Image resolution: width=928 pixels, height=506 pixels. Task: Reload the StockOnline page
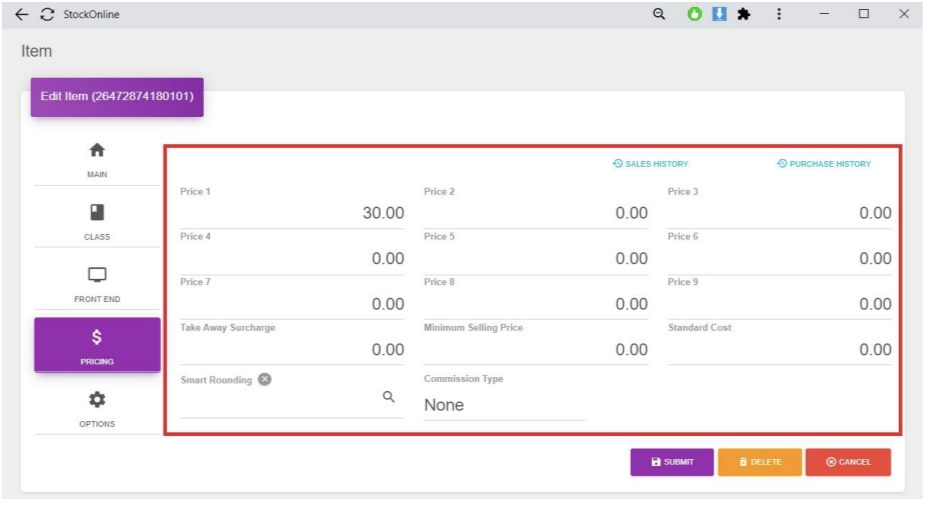point(47,14)
